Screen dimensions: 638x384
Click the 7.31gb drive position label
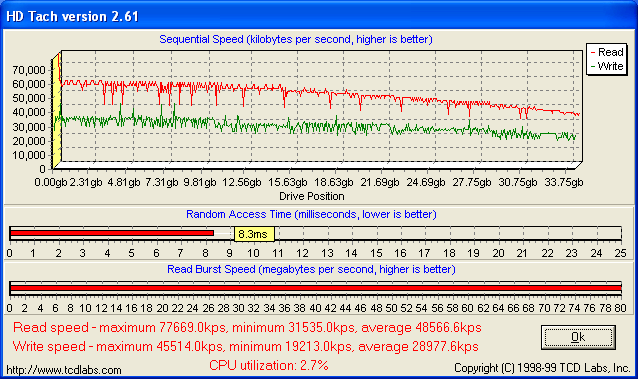(x=162, y=182)
